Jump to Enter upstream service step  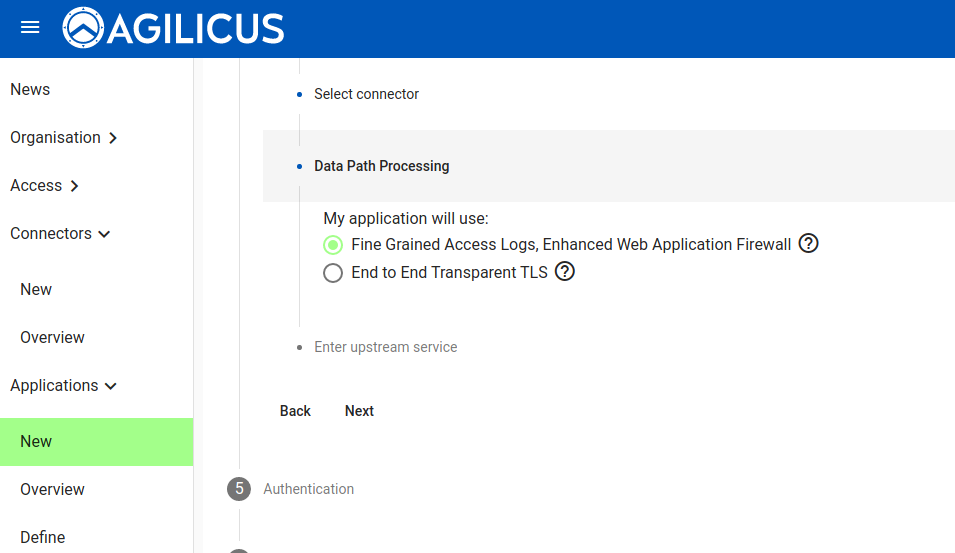pos(386,347)
